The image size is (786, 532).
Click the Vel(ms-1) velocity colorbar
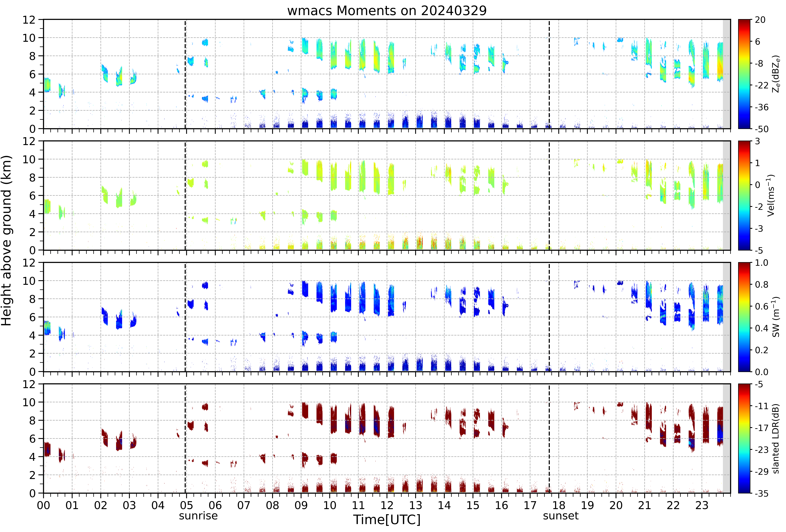click(x=744, y=195)
